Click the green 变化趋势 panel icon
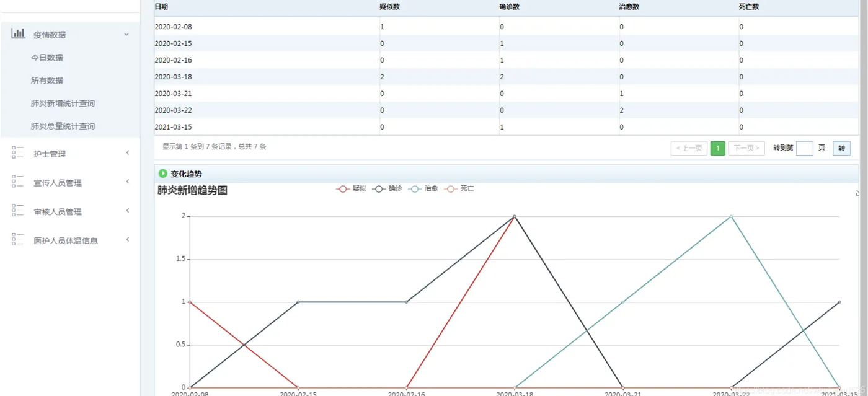Image resolution: width=868 pixels, height=396 pixels. pos(163,174)
